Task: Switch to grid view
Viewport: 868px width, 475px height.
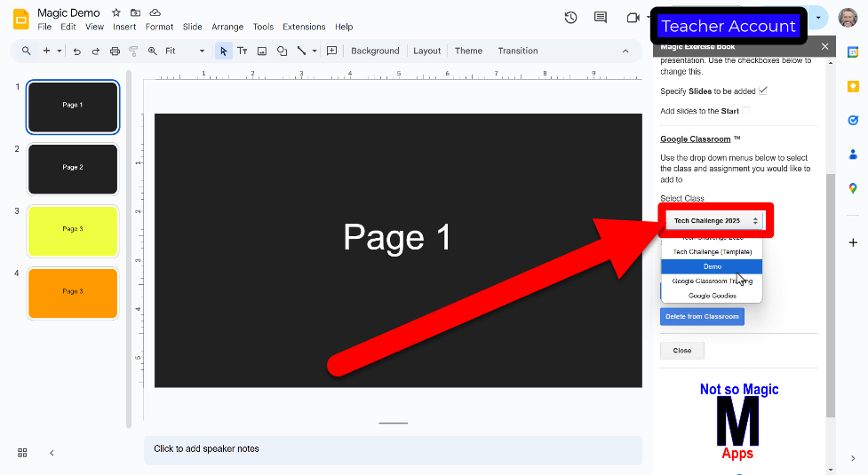Action: [22, 453]
